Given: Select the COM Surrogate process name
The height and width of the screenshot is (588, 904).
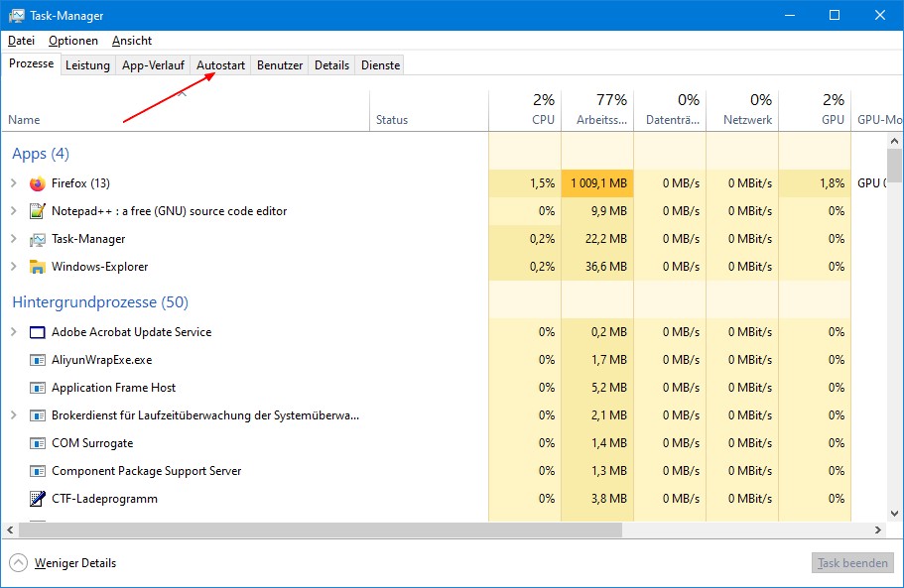Looking at the screenshot, I should click(92, 443).
